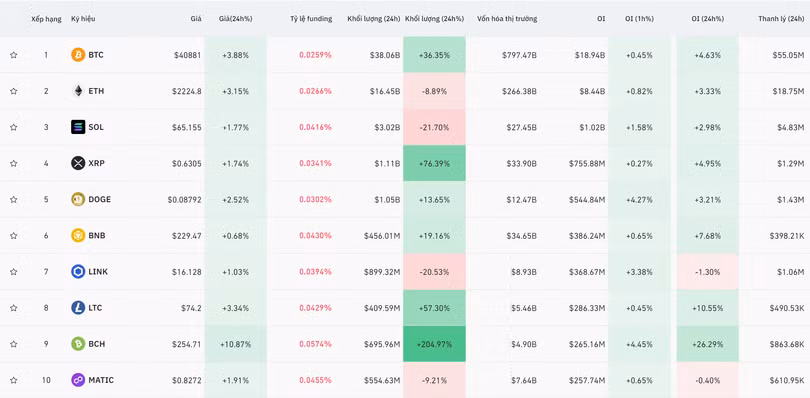
Task: Click LINK OI 24h change -1.30%
Action: coord(708,272)
